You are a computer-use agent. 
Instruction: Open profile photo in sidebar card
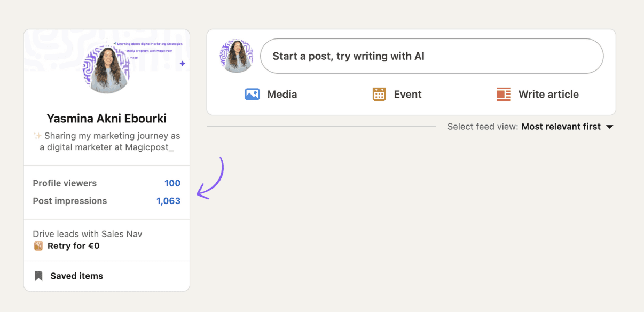[x=107, y=69]
